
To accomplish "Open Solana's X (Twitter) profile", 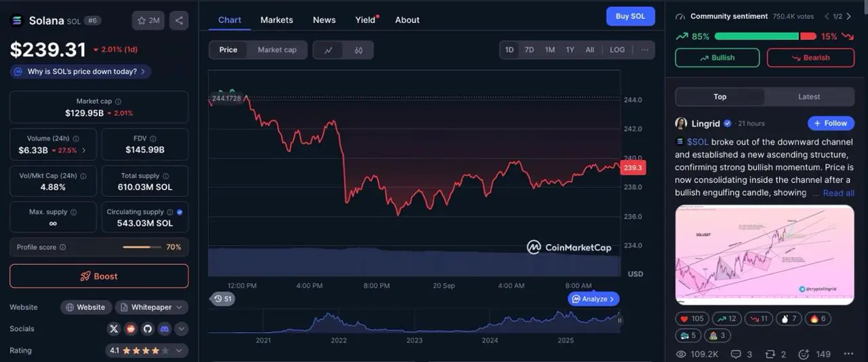I will click(x=114, y=329).
